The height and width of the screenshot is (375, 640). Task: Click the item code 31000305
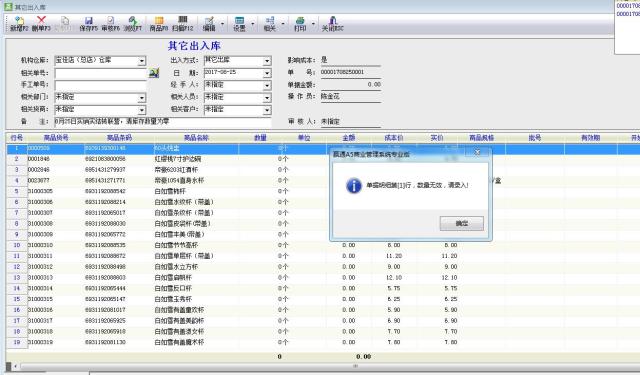(40, 191)
